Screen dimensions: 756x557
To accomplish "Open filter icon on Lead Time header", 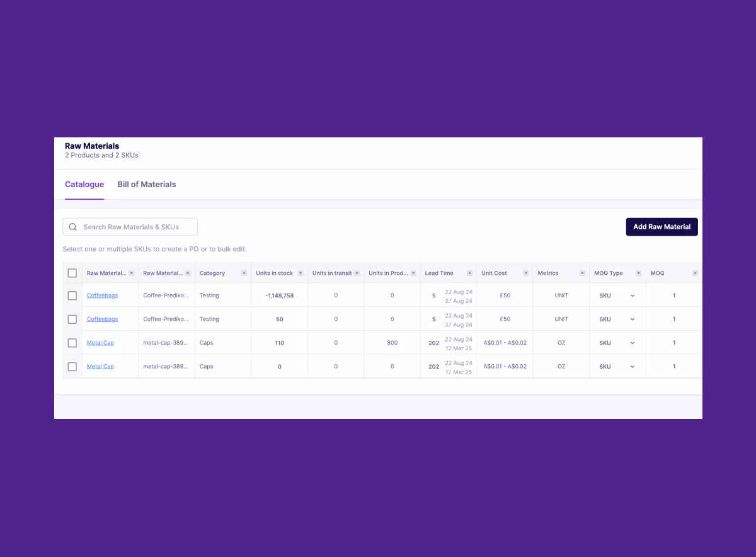I will (x=469, y=273).
